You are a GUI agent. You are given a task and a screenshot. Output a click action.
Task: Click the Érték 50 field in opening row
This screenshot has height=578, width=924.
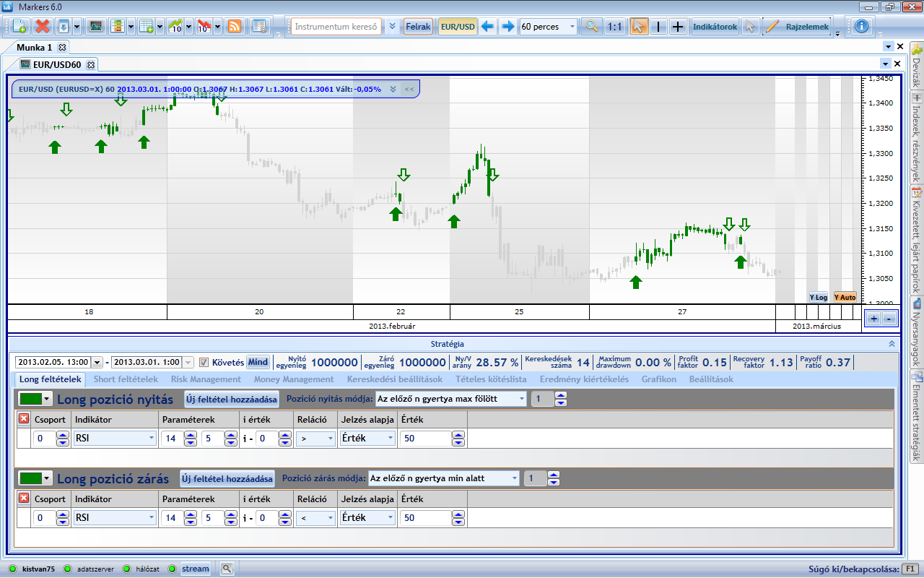[427, 438]
